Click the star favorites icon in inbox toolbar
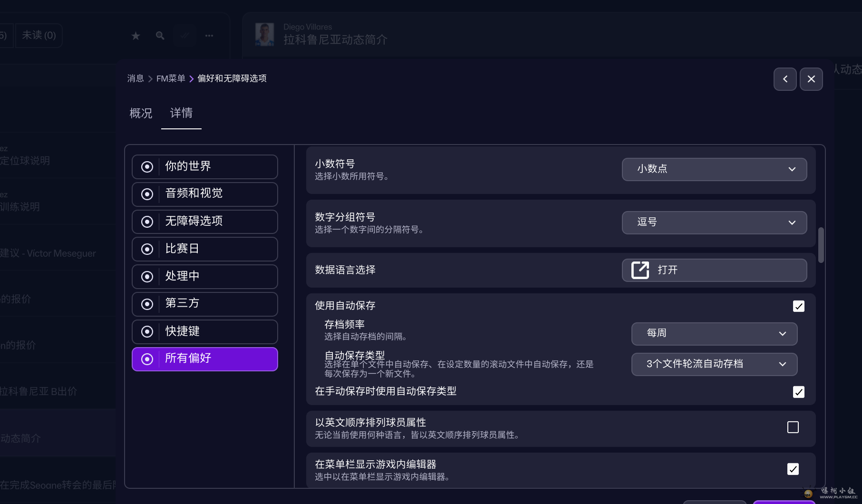The width and height of the screenshot is (862, 504). (136, 36)
